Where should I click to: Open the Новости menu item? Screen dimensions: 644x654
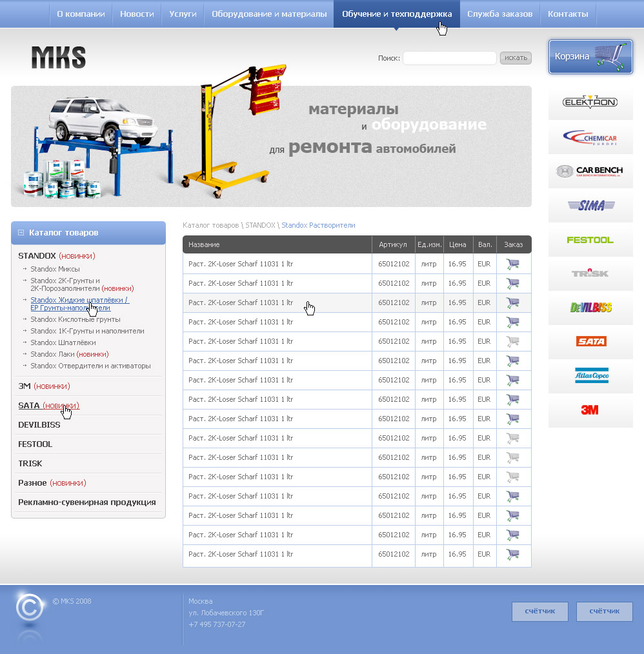pyautogui.click(x=137, y=13)
